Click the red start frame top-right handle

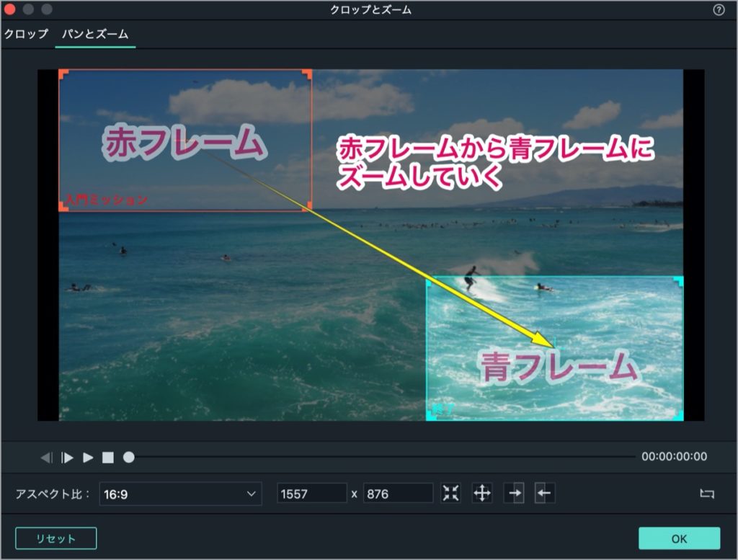pos(307,74)
